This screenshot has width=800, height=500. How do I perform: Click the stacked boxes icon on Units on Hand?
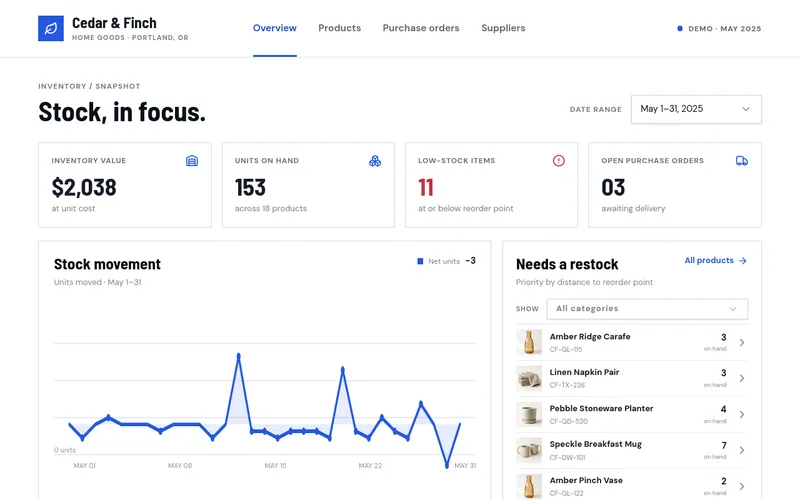tap(375, 161)
